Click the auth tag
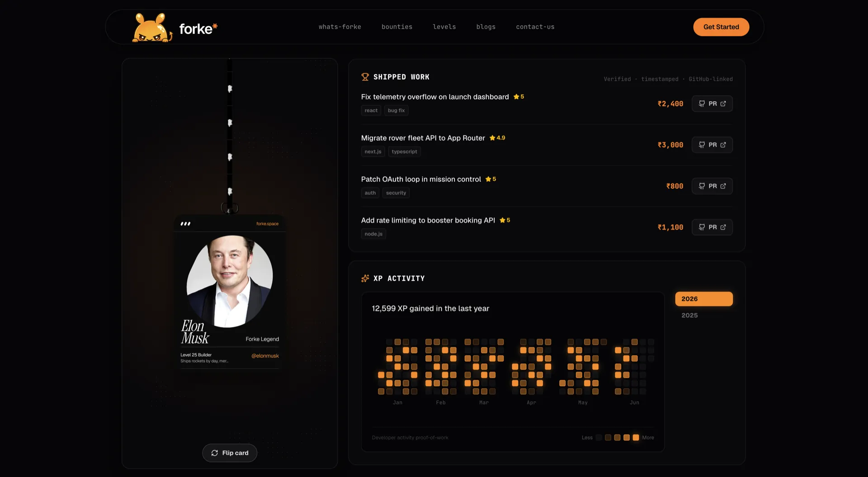The width and height of the screenshot is (868, 477). pos(370,193)
